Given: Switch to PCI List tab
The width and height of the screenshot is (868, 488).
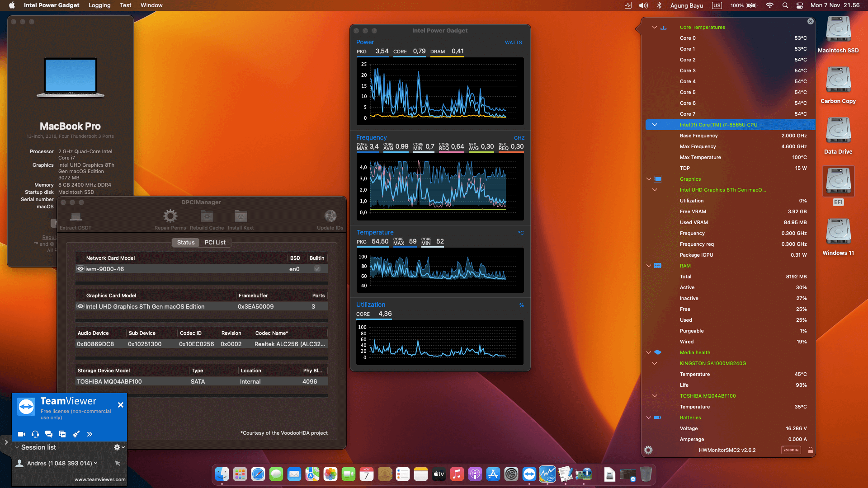Looking at the screenshot, I should tap(215, 243).
